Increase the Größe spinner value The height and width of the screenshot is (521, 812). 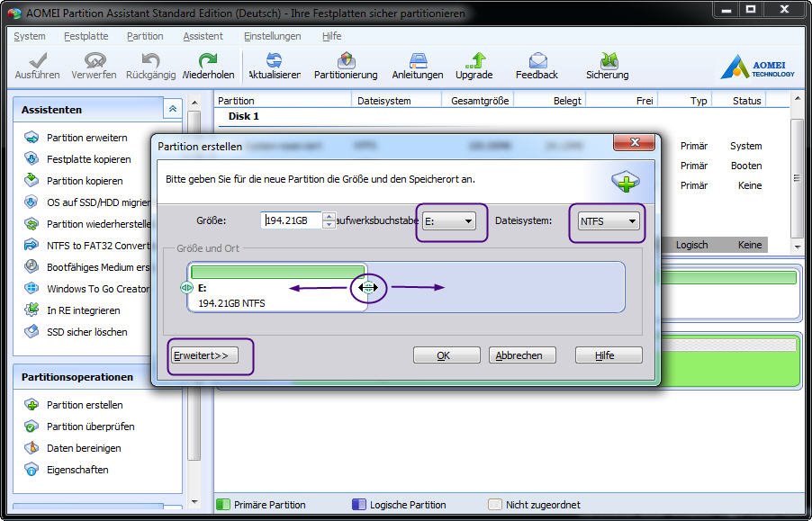coord(329,216)
